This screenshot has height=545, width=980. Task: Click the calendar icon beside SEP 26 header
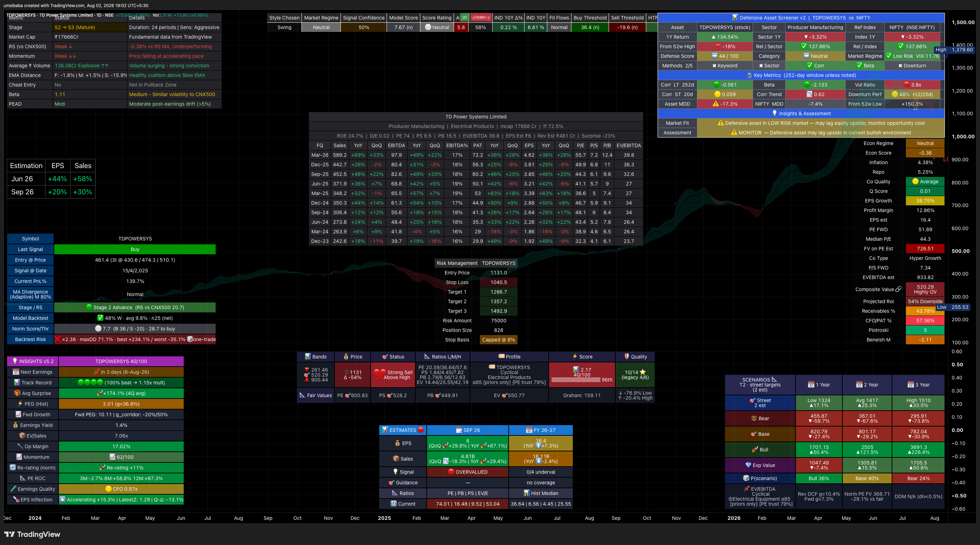pos(459,430)
